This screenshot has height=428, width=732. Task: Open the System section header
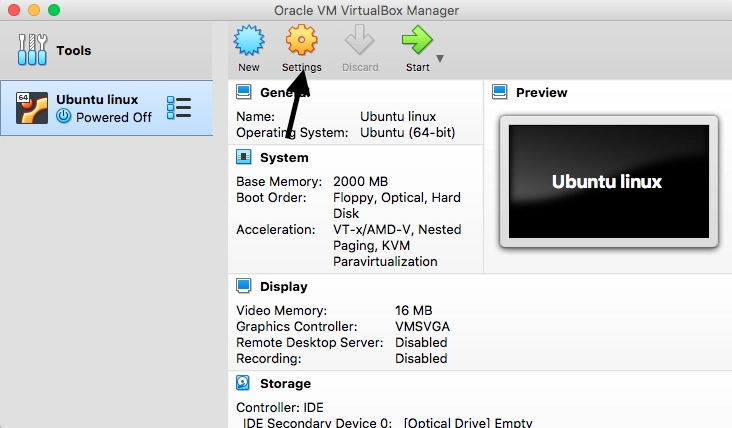[284, 157]
